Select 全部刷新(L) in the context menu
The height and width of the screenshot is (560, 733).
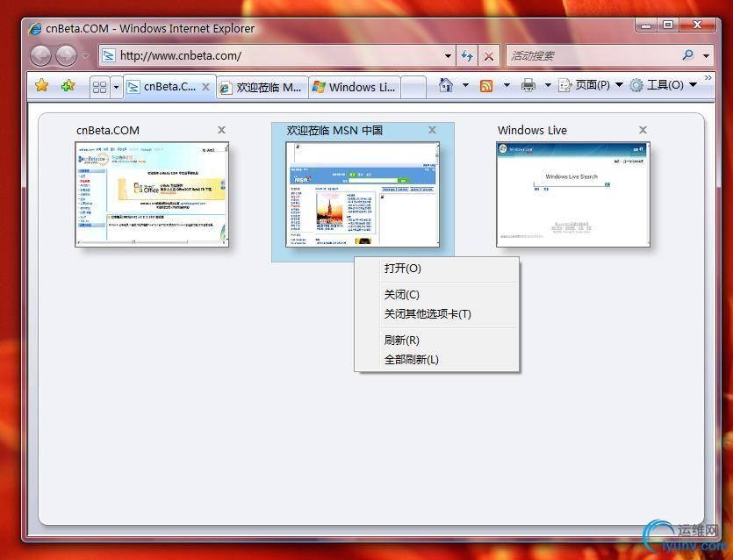[436, 360]
